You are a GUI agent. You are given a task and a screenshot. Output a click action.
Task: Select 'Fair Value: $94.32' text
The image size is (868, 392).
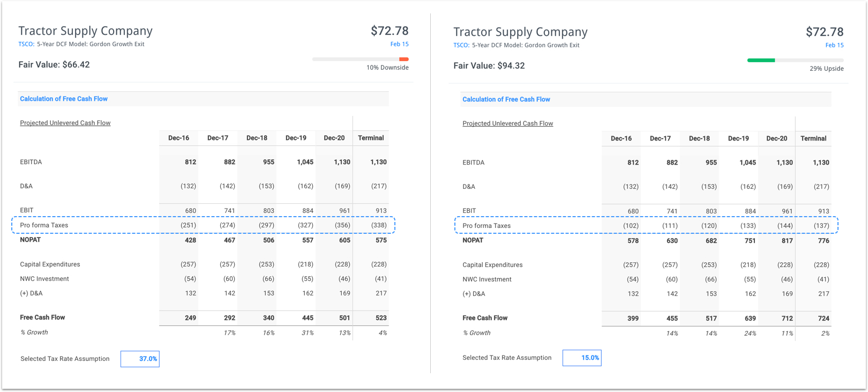tap(489, 65)
